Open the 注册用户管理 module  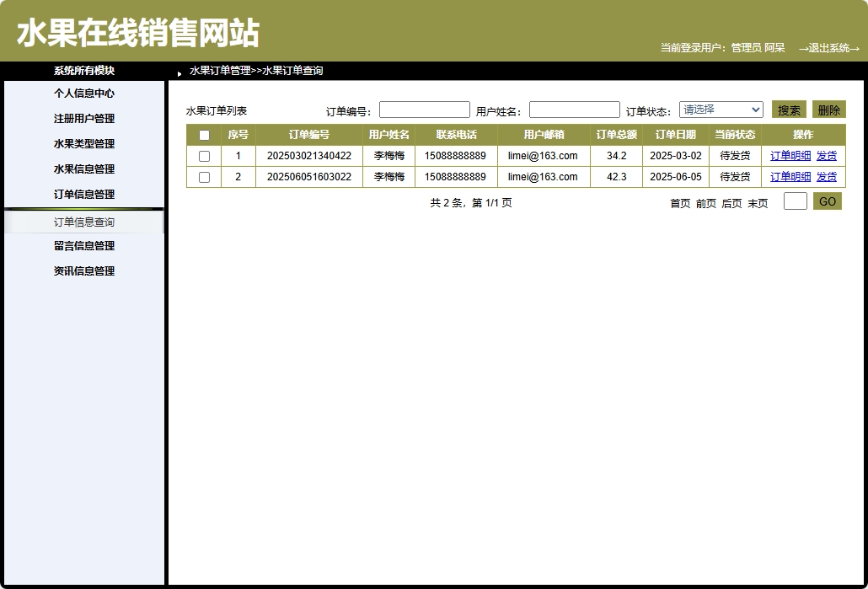pyautogui.click(x=83, y=118)
